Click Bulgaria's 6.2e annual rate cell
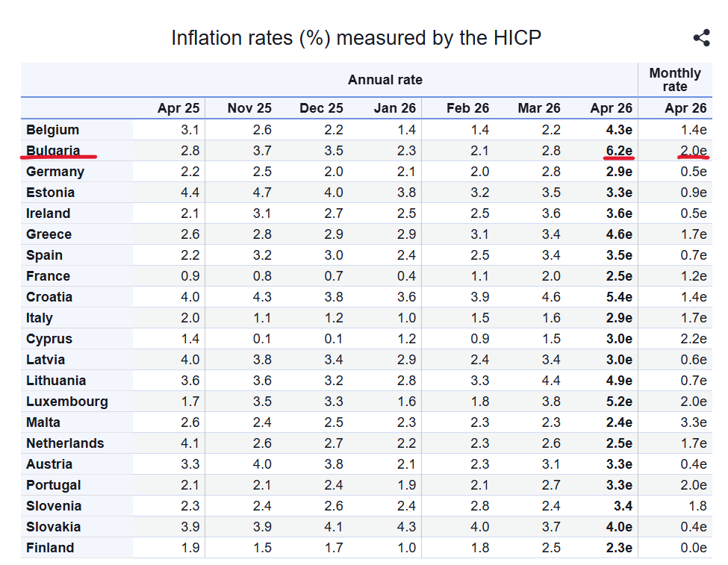This screenshot has width=728, height=565. [619, 151]
